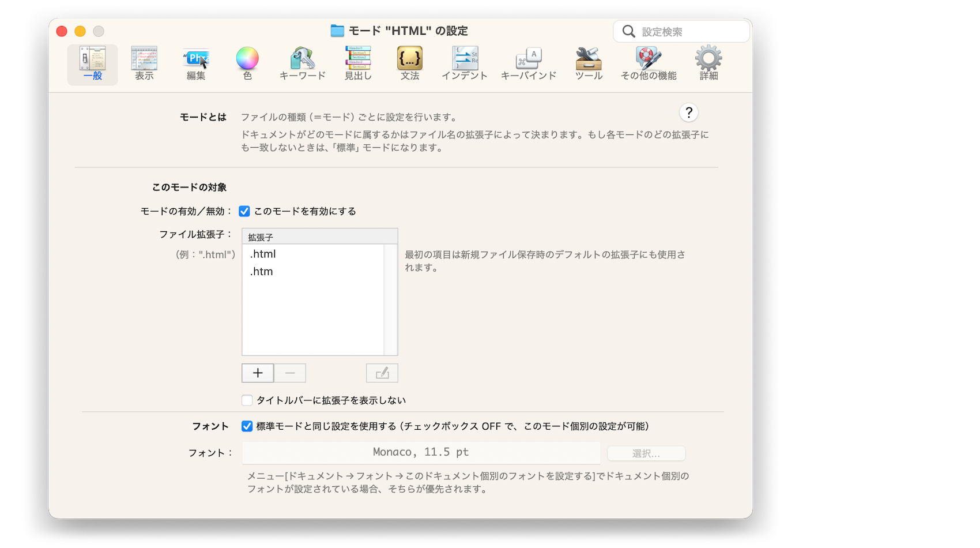
Task: Open the ツール (Tools) settings pane
Action: [589, 63]
